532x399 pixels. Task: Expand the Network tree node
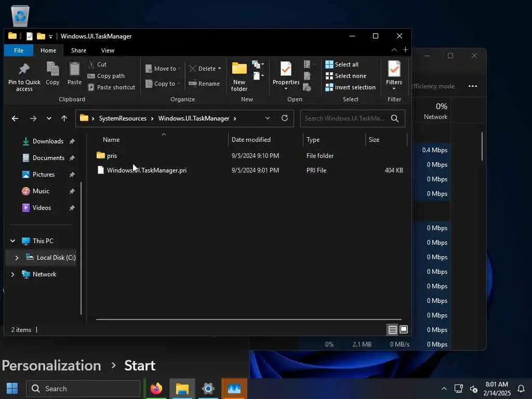point(12,274)
